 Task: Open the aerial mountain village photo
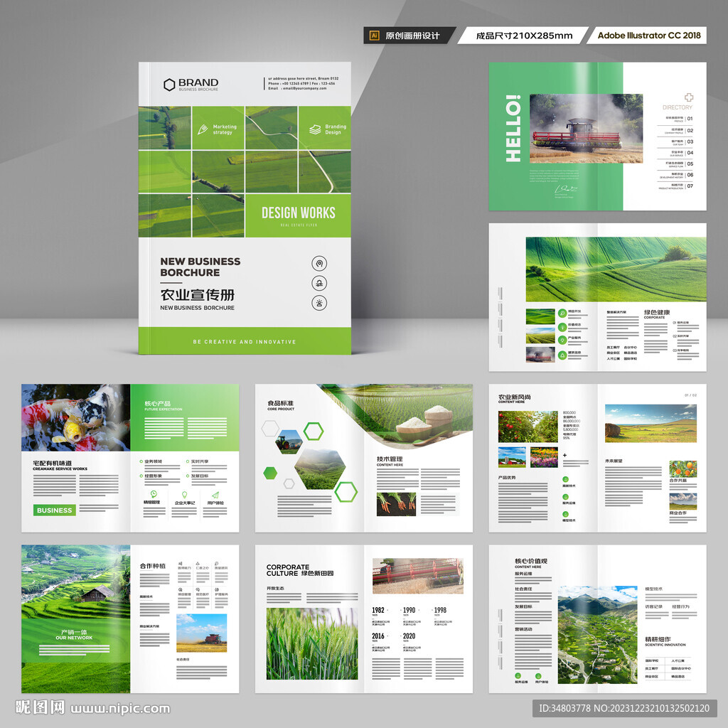(597, 635)
